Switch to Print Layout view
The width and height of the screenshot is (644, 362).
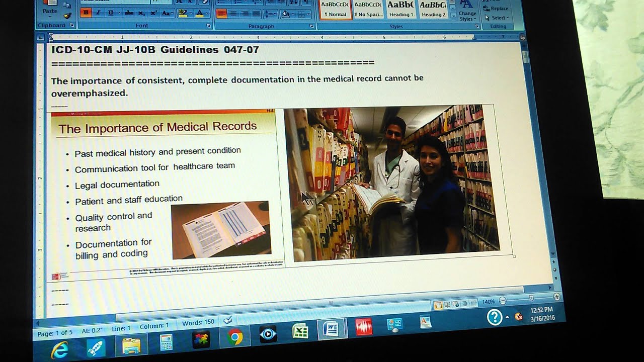pos(438,305)
